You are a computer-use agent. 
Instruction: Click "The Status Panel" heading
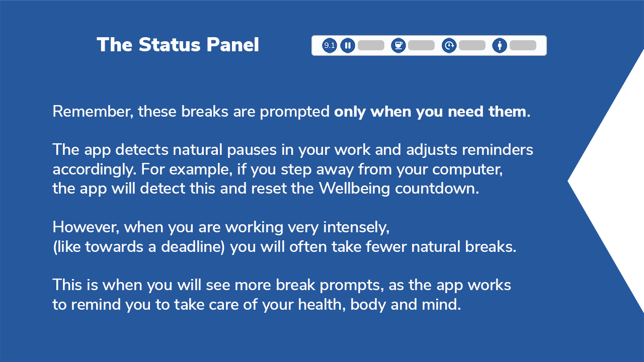coord(178,45)
